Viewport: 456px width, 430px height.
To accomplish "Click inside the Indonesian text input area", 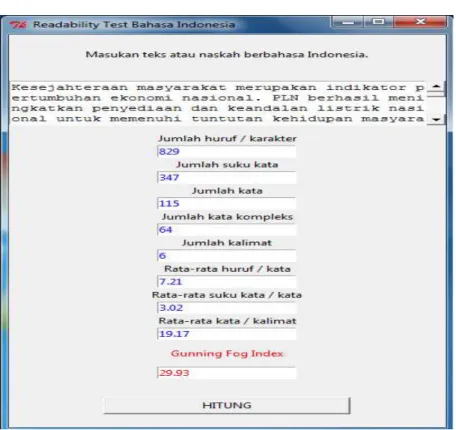I will click(x=218, y=103).
